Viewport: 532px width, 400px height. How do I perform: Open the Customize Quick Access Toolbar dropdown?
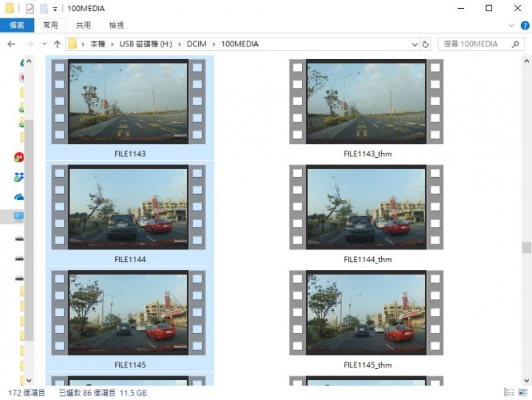click(x=55, y=9)
